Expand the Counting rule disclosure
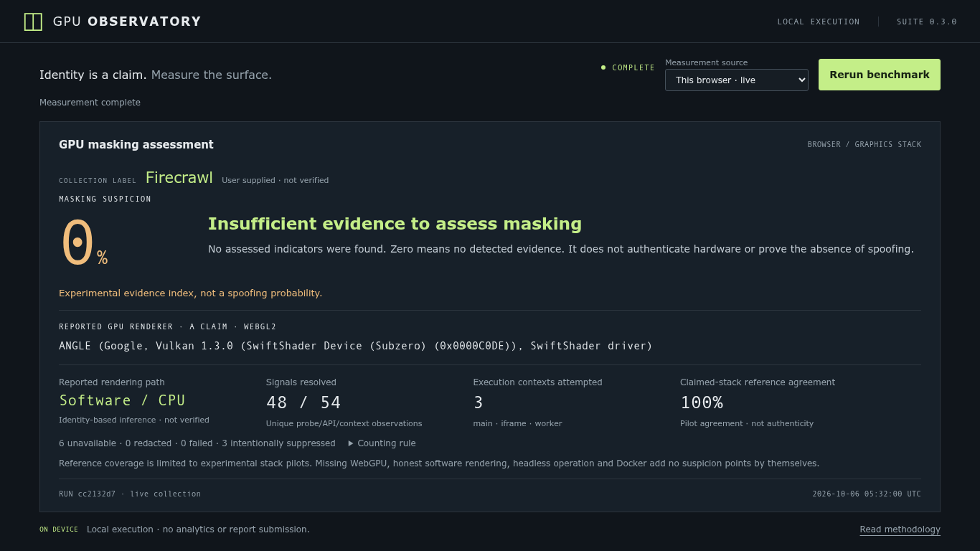The height and width of the screenshot is (551, 980). [382, 443]
